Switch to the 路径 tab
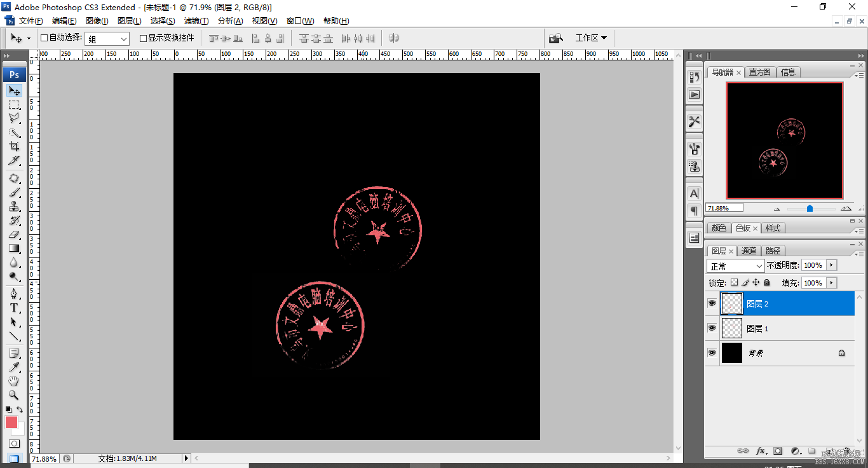 pyautogui.click(x=773, y=251)
